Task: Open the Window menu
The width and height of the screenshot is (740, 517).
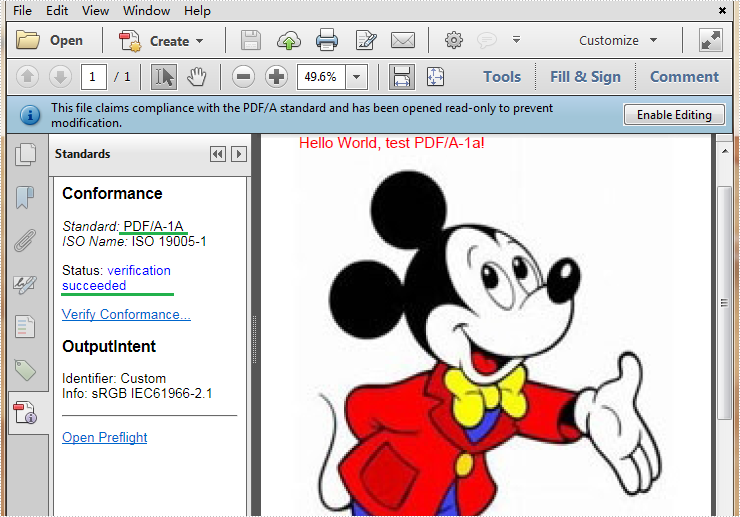Action: (146, 10)
